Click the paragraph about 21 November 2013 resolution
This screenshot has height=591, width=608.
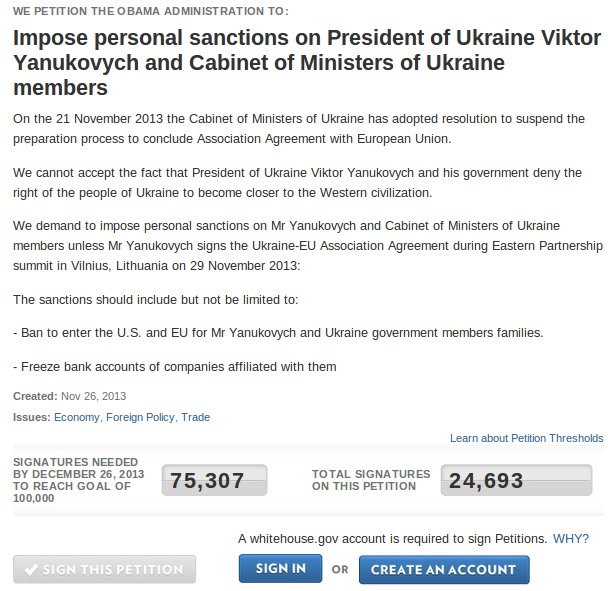click(298, 128)
